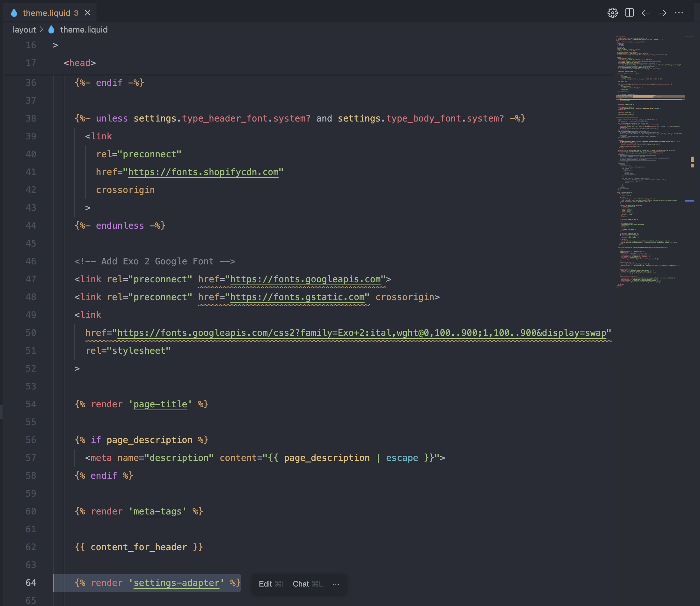The width and height of the screenshot is (700, 606).
Task: Navigate forward using the right arrow icon
Action: [x=662, y=13]
